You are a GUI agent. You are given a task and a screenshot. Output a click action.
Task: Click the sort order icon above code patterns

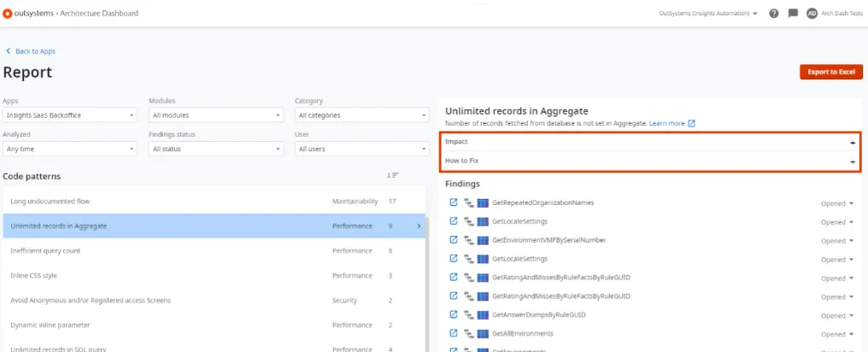[393, 175]
